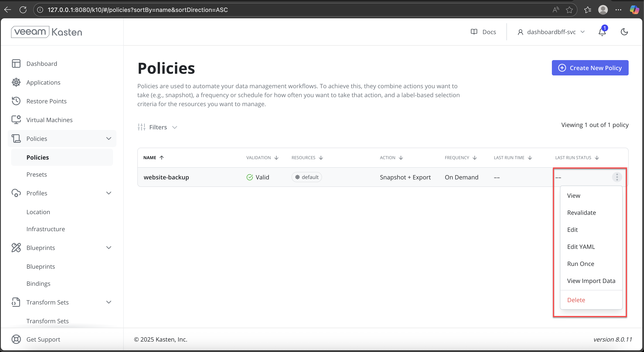Click Create New Policy button
Viewport: 644px width, 352px height.
(x=590, y=68)
